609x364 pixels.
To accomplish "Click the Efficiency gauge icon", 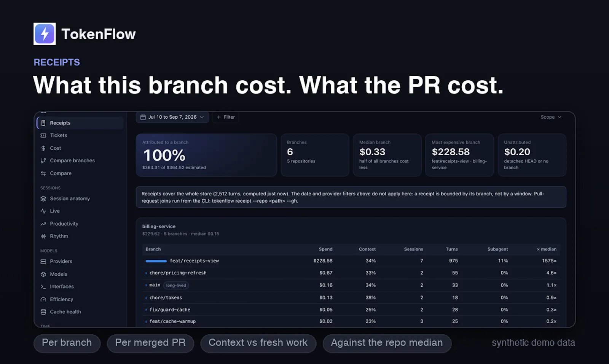I will point(43,299).
